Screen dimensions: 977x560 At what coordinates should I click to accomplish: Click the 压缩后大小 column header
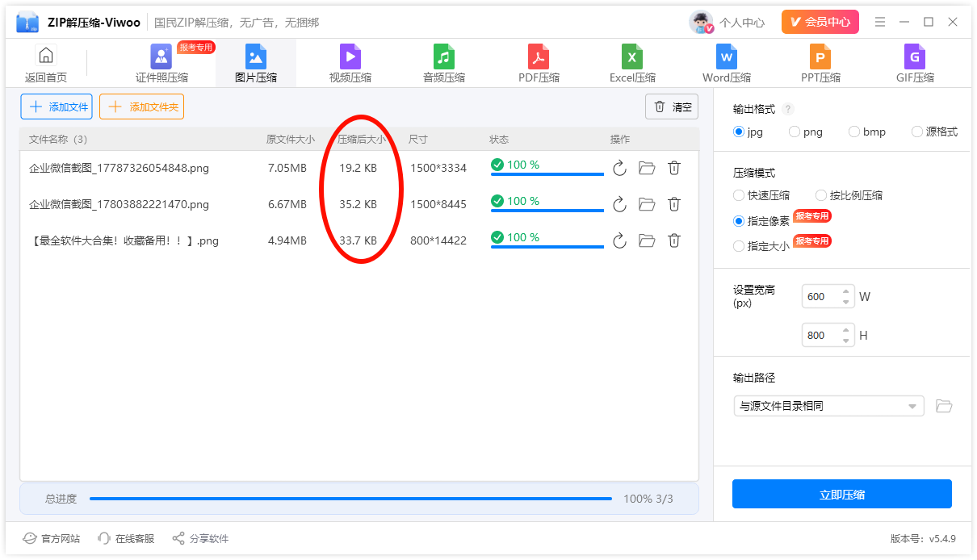point(362,140)
